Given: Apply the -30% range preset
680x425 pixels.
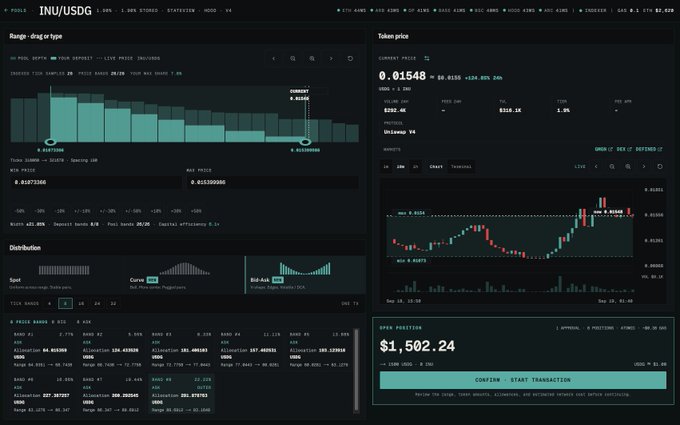Looking at the screenshot, I should click(39, 211).
